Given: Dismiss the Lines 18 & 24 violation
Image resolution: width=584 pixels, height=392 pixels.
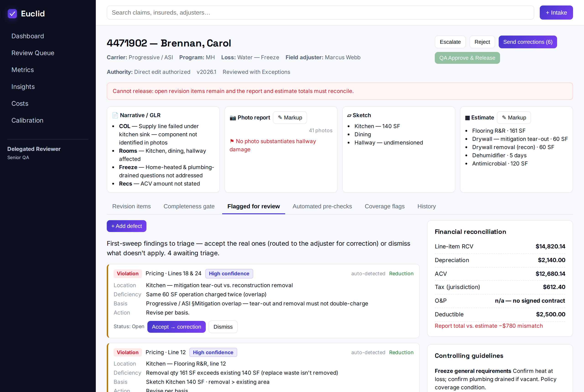Looking at the screenshot, I should (x=223, y=327).
